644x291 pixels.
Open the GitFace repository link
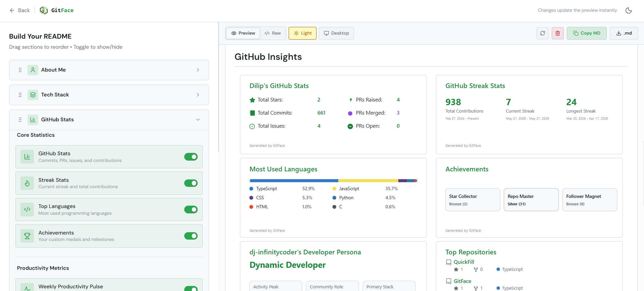462,281
